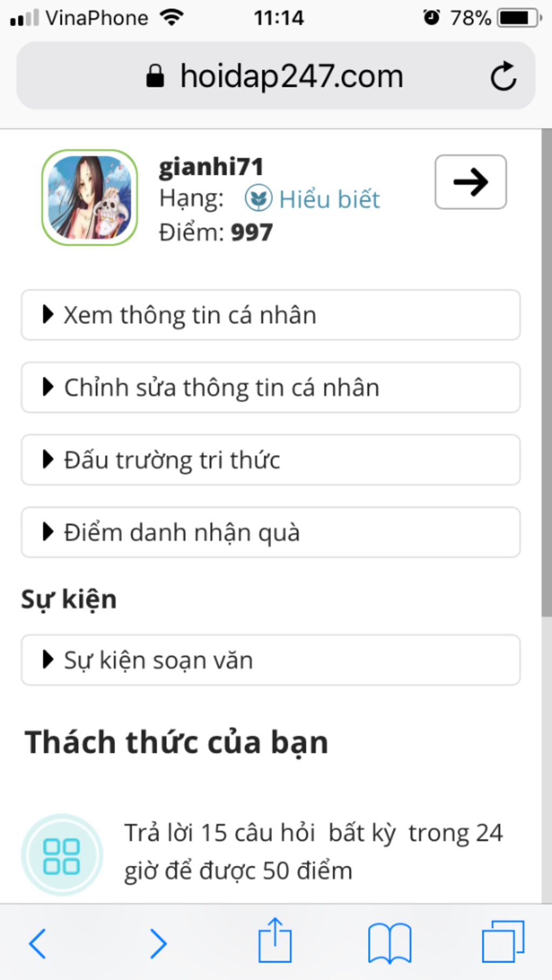552x980 pixels.
Task: Go forward with Safari forward arrow
Action: (x=158, y=943)
